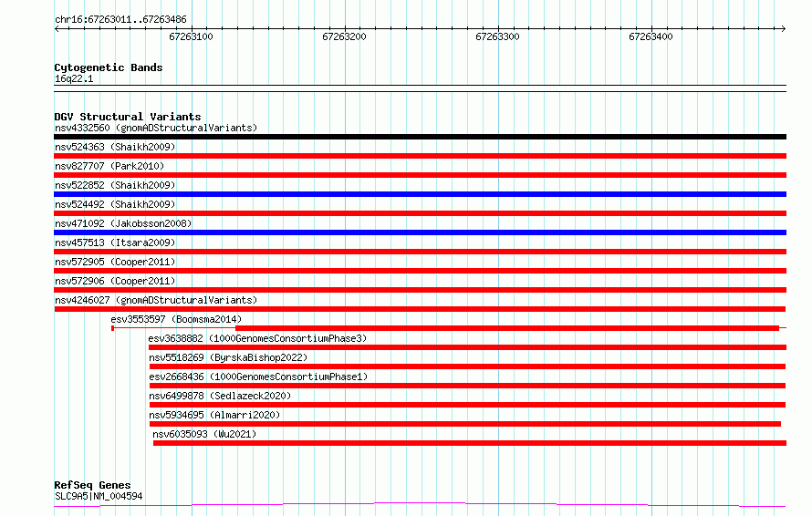Click ruler position label 67263300
Screen dimensions: 812x516
coord(497,36)
